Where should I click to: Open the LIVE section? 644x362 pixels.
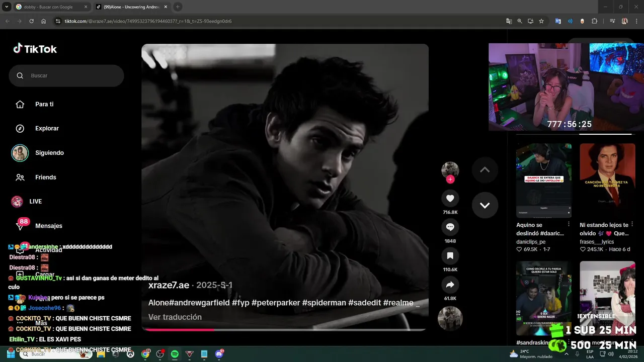[35, 201]
